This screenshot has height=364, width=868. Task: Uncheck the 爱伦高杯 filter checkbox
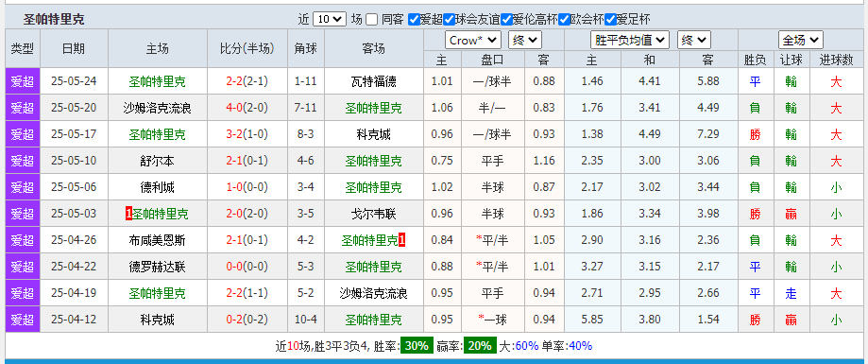click(506, 20)
